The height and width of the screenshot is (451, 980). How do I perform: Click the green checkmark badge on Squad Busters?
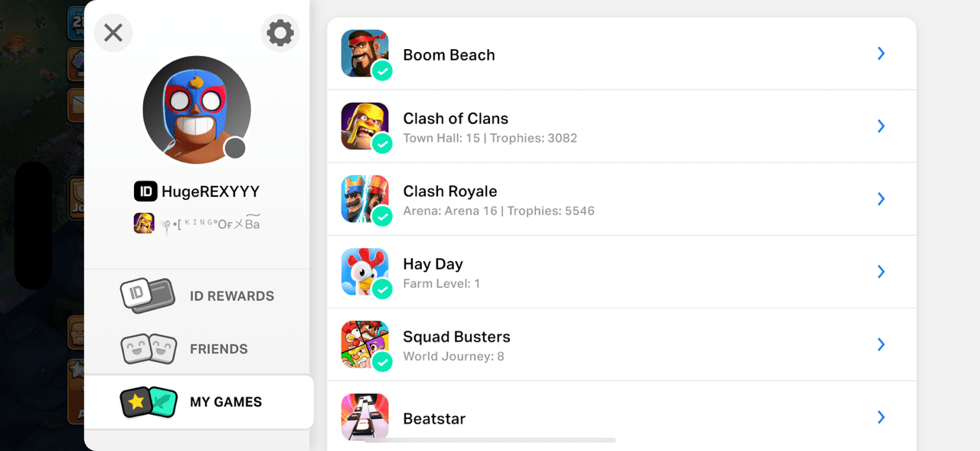(x=382, y=362)
